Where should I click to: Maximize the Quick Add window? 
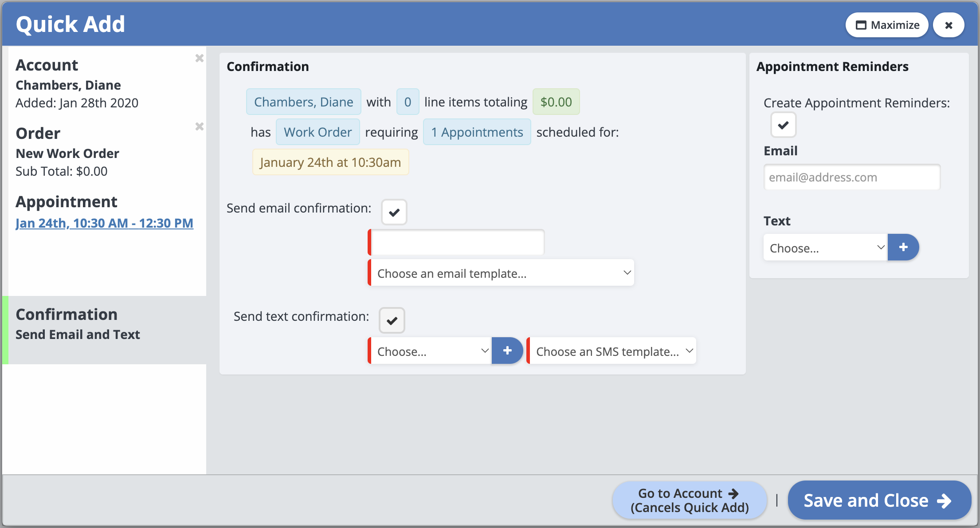click(x=887, y=25)
